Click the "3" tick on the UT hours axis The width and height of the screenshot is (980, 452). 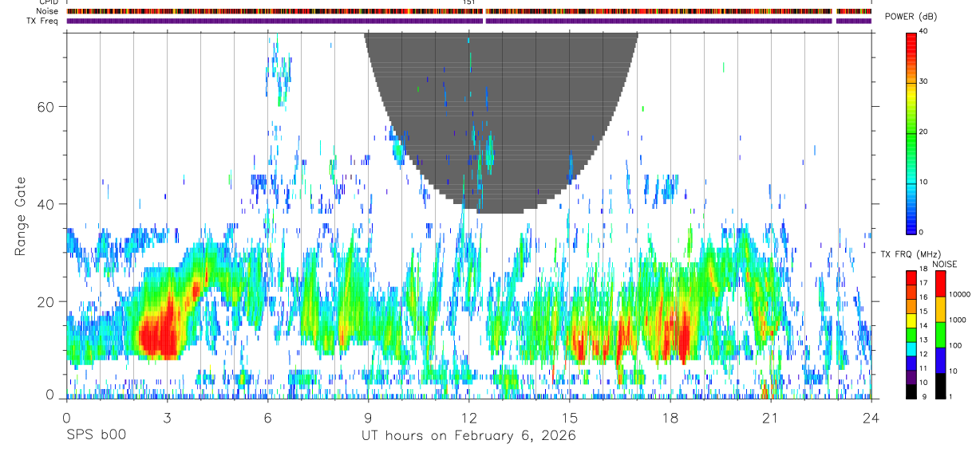click(167, 417)
